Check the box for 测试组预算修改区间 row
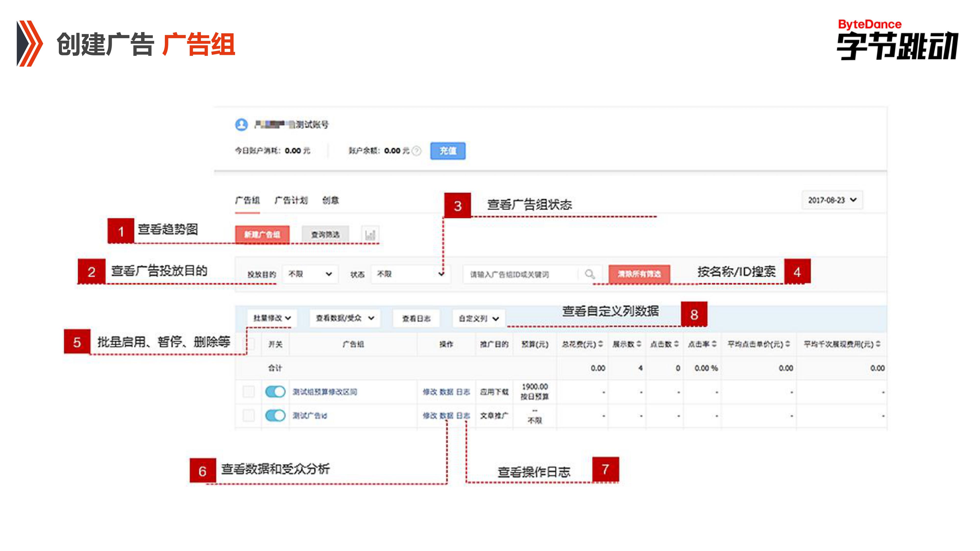 tap(248, 391)
